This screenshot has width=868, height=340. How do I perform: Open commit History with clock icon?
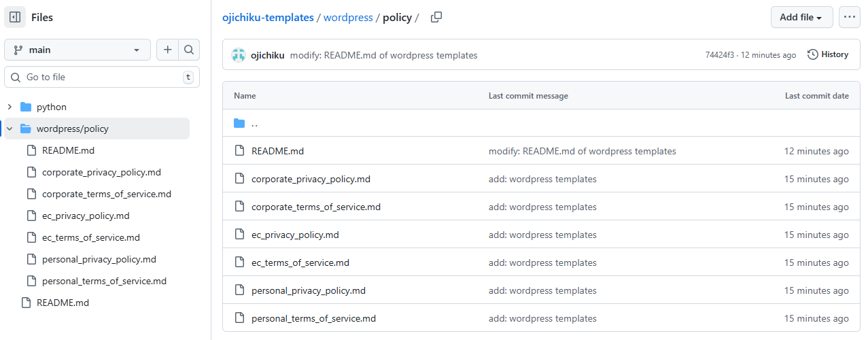point(828,54)
